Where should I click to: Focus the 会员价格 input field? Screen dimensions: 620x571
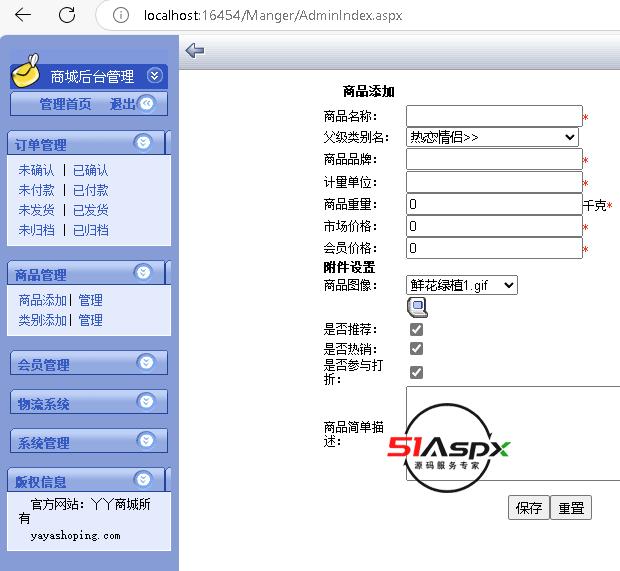tap(494, 248)
